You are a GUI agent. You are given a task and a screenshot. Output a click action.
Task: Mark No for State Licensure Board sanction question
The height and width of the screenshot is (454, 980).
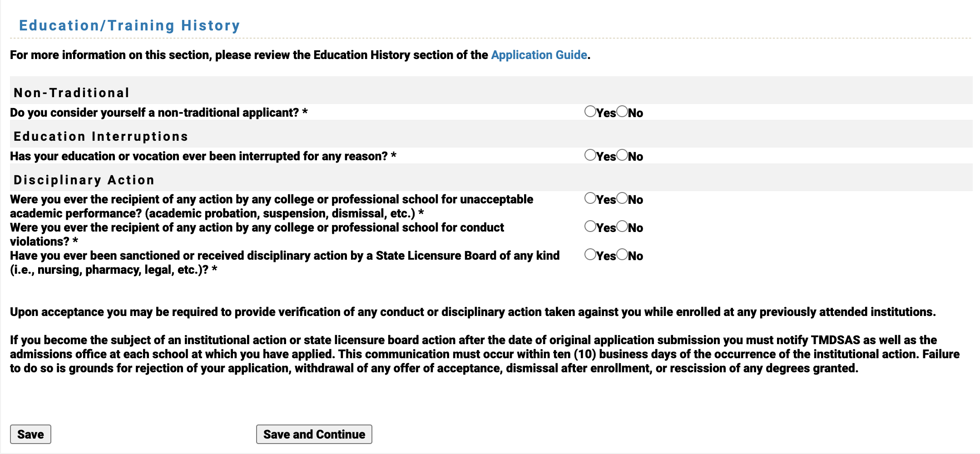click(621, 256)
